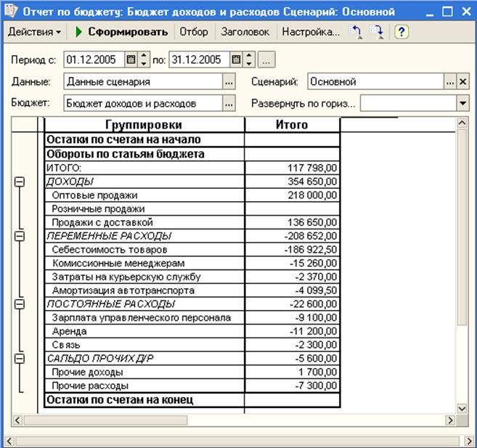Open period selection ellipsis button
The width and height of the screenshot is (477, 448).
coord(266,60)
